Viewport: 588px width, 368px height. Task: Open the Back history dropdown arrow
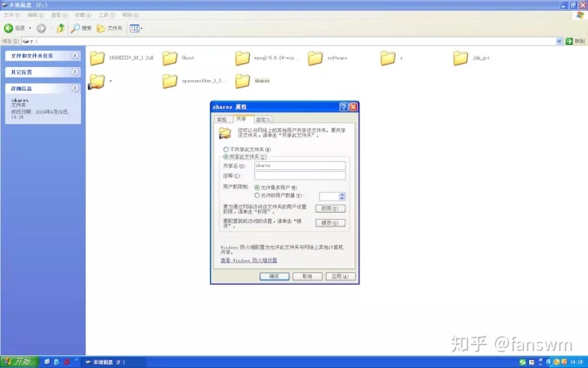click(30, 28)
